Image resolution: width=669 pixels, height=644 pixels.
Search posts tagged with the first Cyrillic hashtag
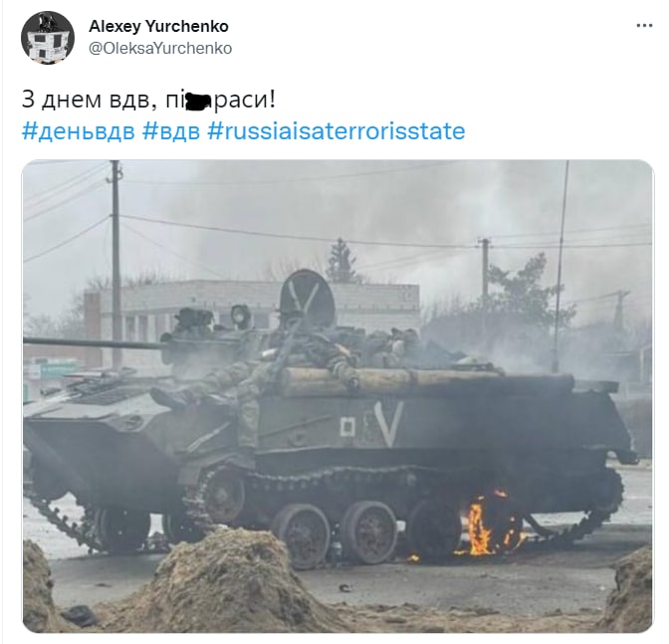click(78, 131)
